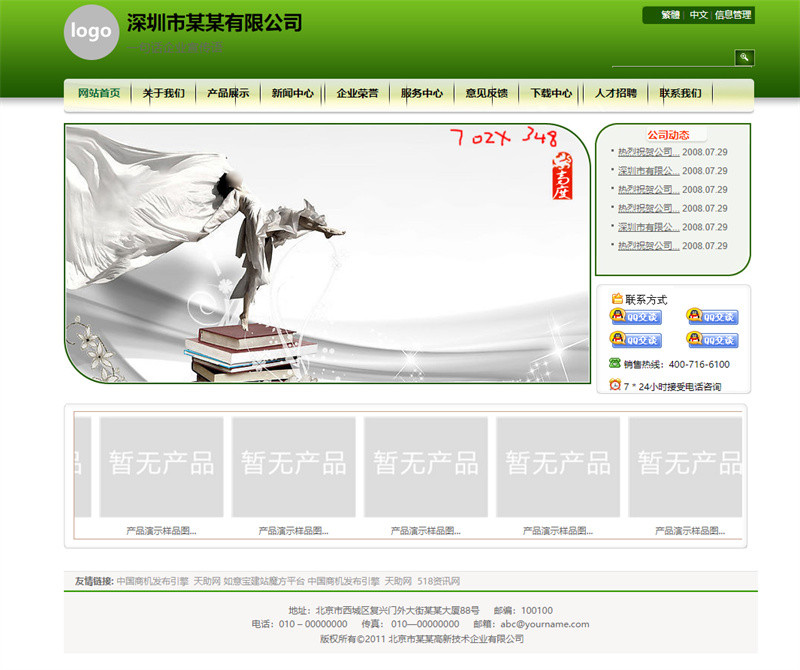Click the dancer banner image

click(327, 254)
